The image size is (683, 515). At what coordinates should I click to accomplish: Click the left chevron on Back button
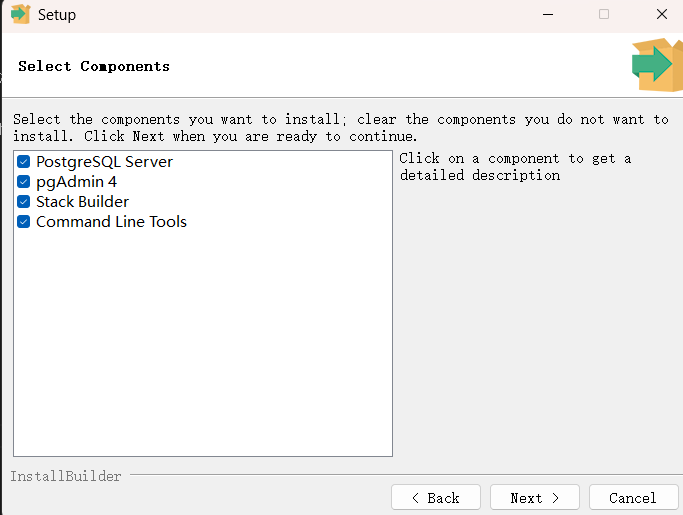tap(416, 498)
